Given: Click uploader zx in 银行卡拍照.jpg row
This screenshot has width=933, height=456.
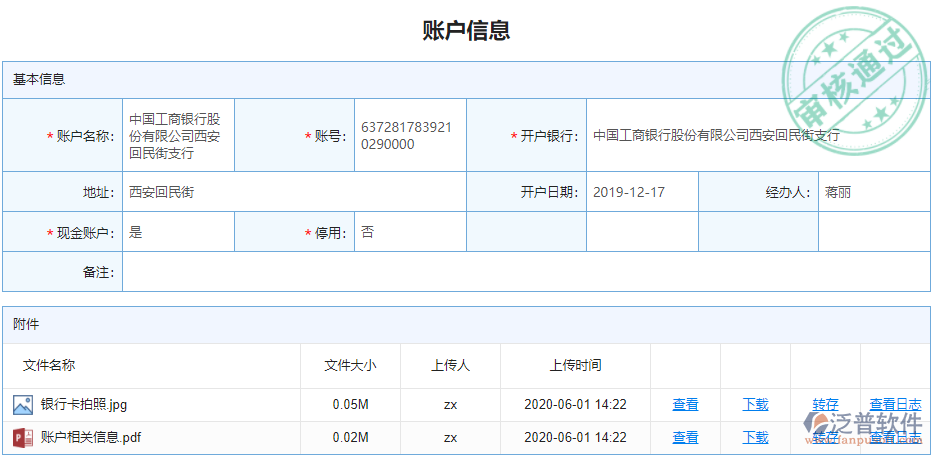Looking at the screenshot, I should (450, 405).
